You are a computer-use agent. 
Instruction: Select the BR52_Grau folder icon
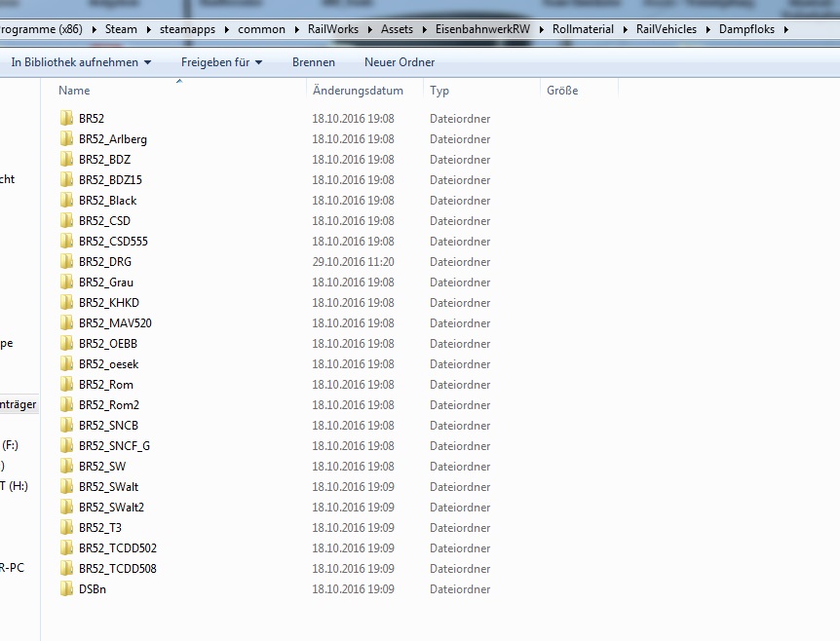coord(66,282)
